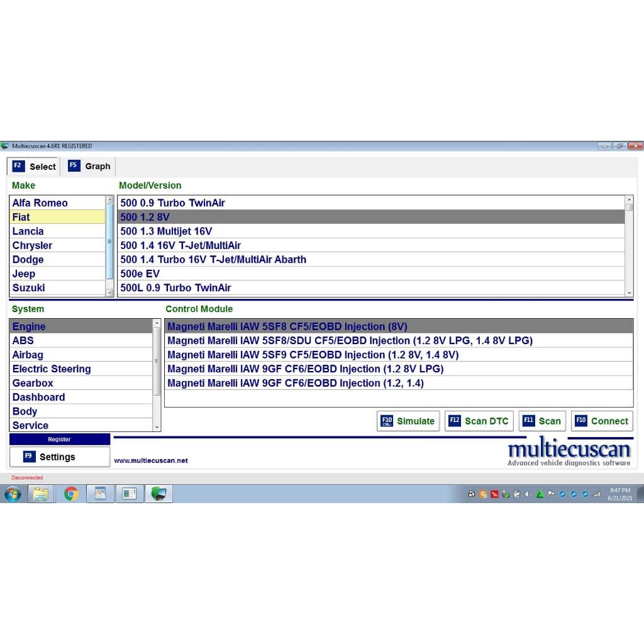
Task: Click the overlapping windows tray icon
Action: (472, 494)
